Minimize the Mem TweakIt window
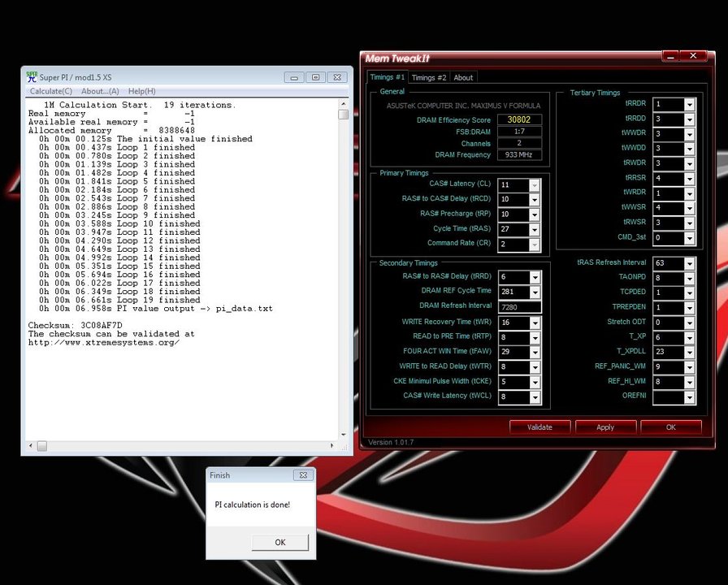 pyautogui.click(x=670, y=56)
